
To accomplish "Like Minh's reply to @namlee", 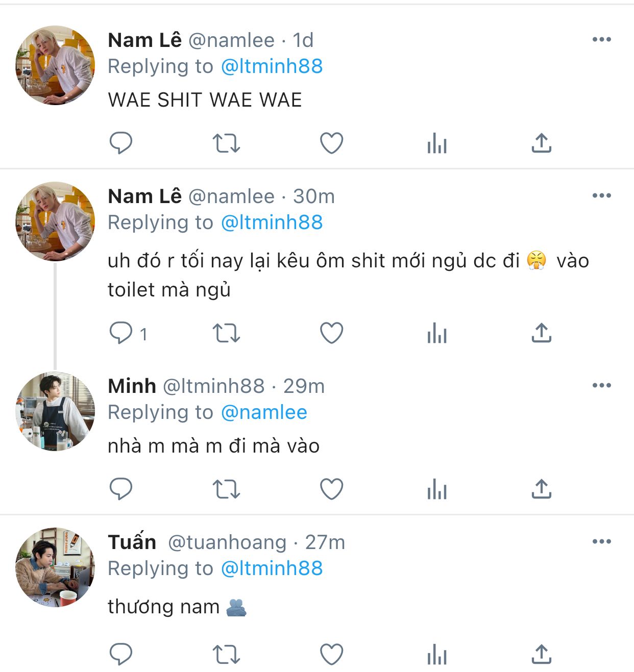I will pos(331,489).
